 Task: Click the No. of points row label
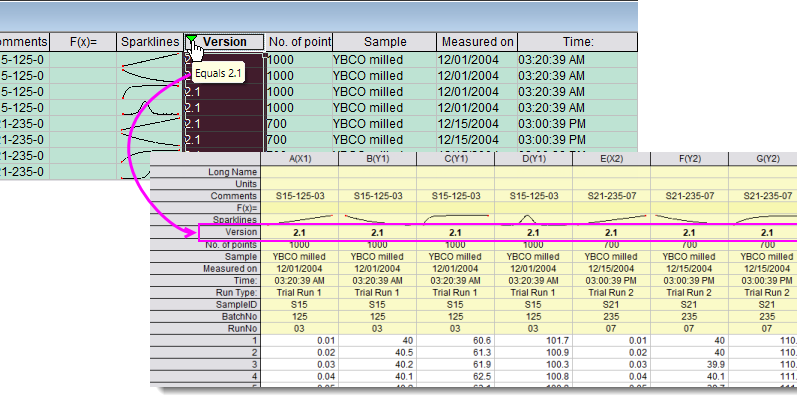[x=205, y=245]
